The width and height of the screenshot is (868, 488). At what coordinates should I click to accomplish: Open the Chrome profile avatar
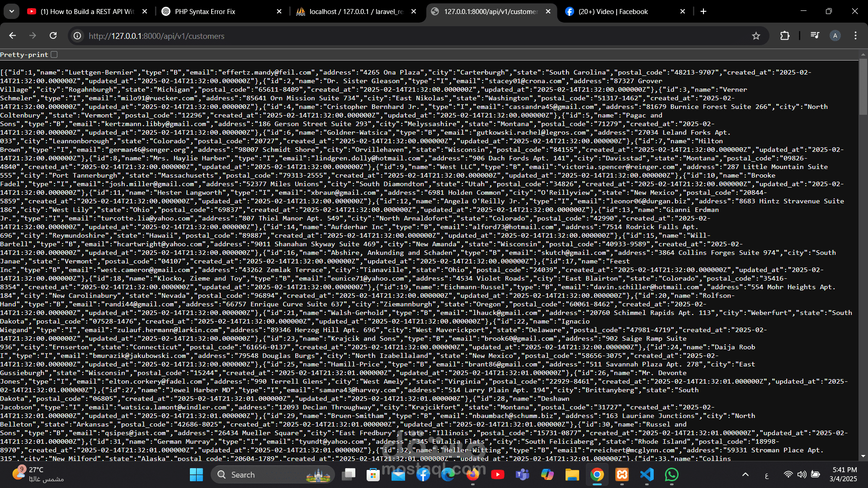click(835, 36)
